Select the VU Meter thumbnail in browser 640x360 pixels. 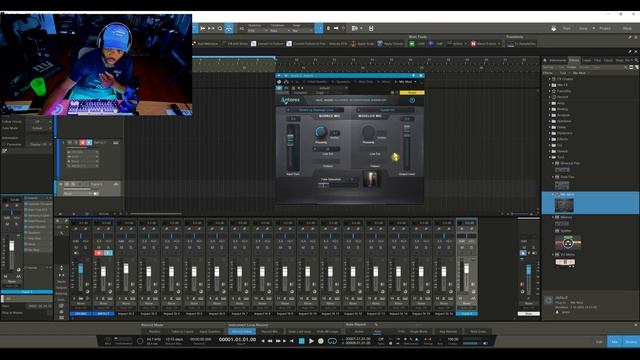tap(565, 262)
